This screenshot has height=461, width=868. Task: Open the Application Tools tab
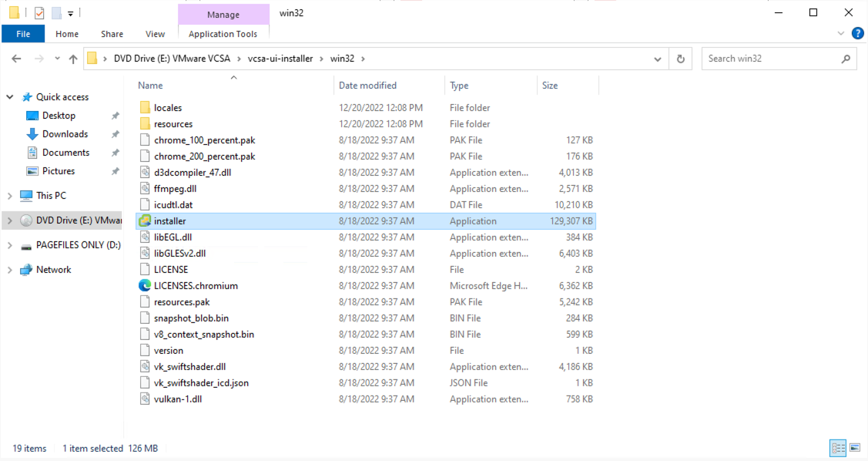(x=223, y=34)
